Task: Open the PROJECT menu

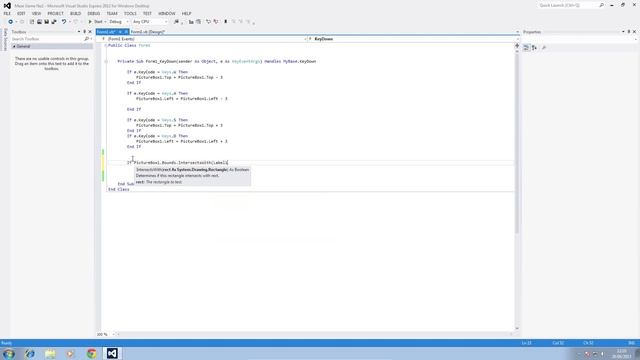Action: [56, 13]
